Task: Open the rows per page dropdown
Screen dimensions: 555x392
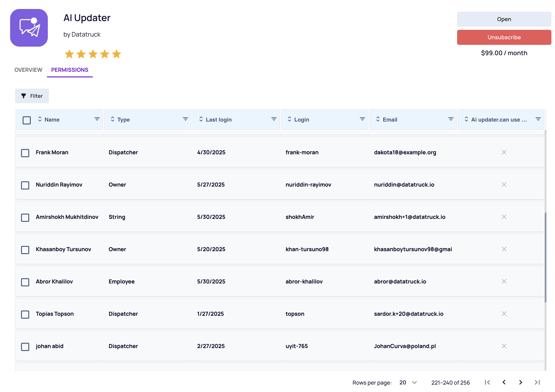Action: pyautogui.click(x=408, y=382)
